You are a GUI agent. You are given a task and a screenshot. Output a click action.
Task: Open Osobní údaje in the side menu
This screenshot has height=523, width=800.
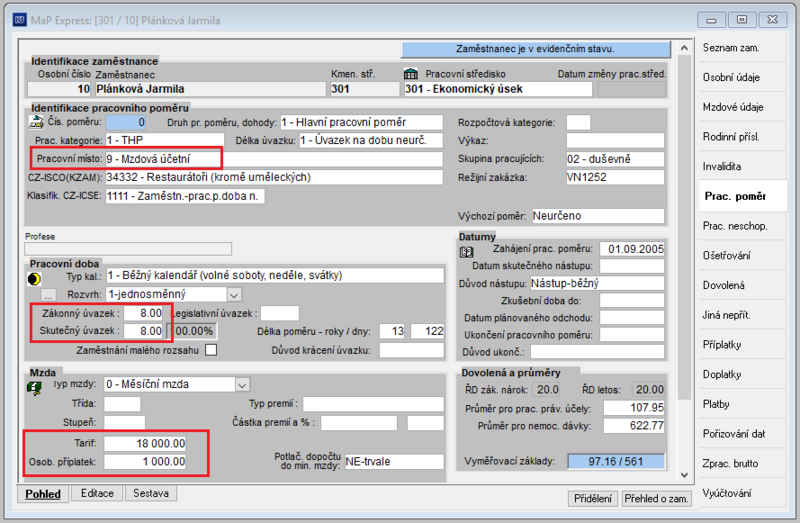tap(742, 78)
